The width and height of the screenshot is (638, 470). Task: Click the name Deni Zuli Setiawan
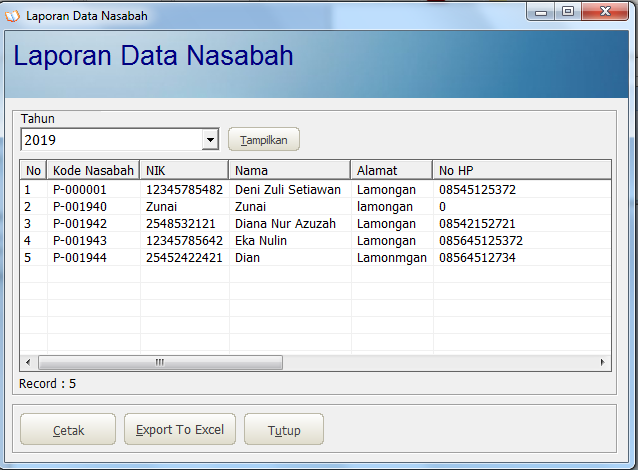288,190
